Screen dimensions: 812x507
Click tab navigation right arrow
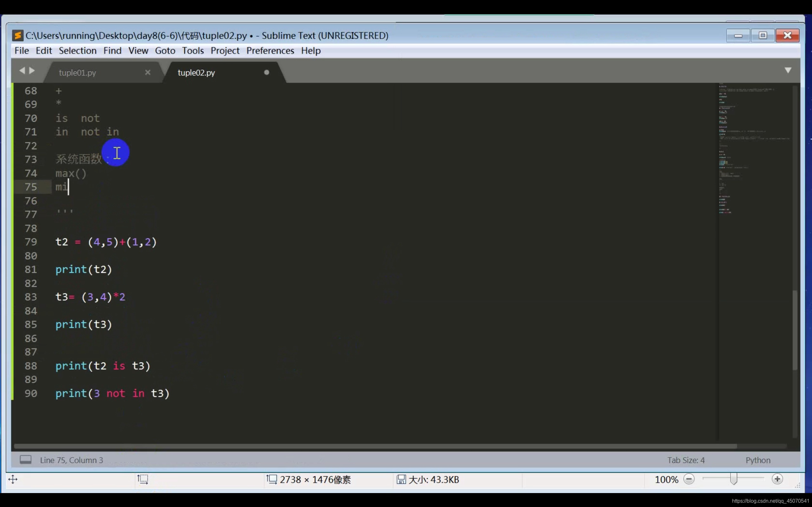(32, 70)
